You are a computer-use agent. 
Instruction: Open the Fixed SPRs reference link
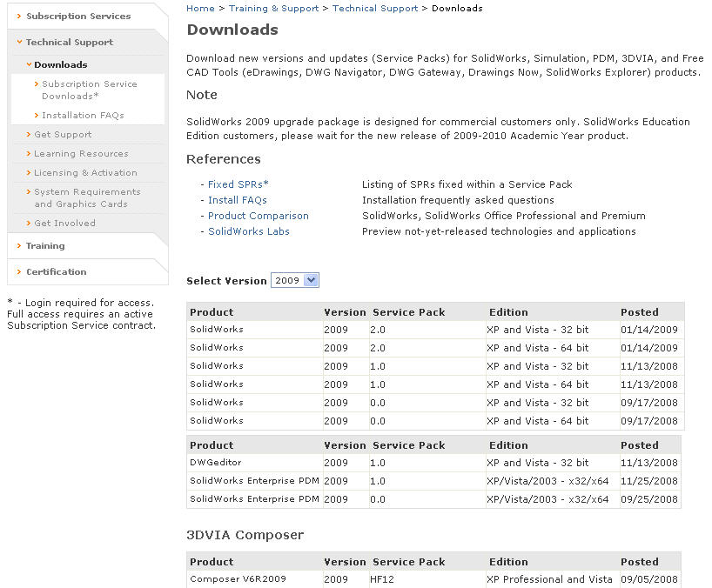coord(238,184)
